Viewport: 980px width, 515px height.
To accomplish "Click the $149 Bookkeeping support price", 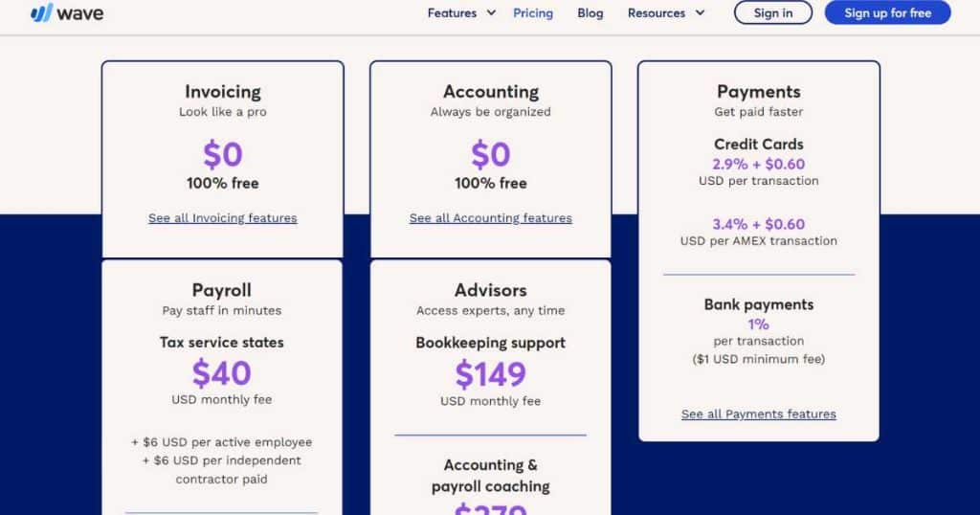I will tap(491, 374).
